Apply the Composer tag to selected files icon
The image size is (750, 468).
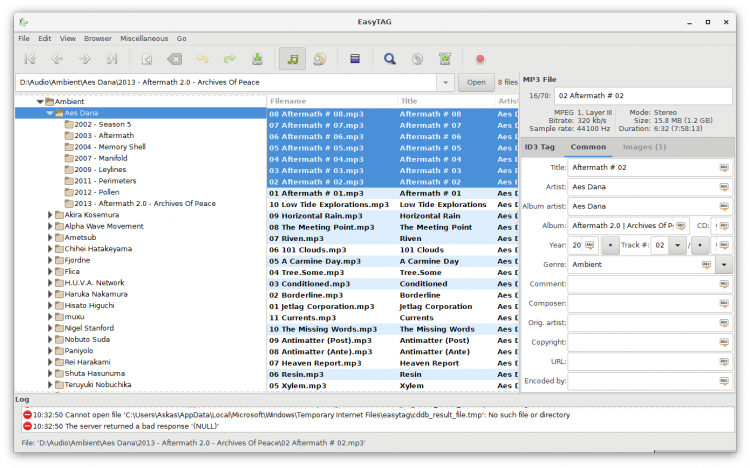(724, 303)
